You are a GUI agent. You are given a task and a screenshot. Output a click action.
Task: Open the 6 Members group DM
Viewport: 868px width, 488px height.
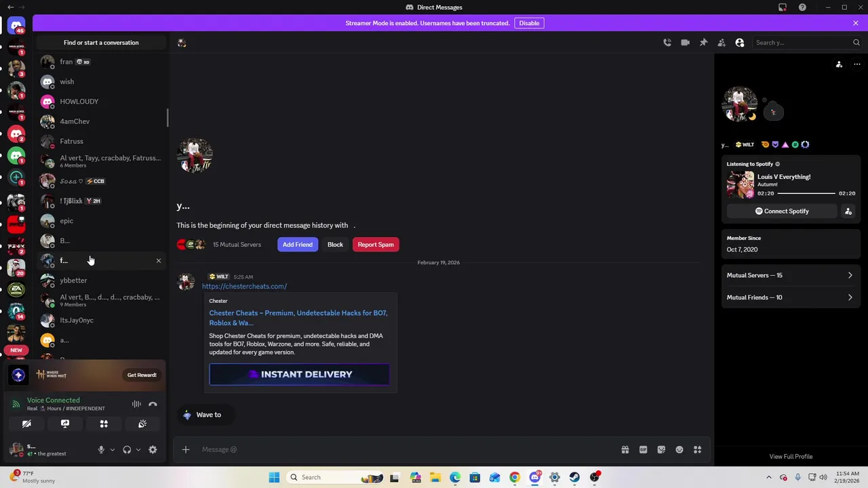101,161
